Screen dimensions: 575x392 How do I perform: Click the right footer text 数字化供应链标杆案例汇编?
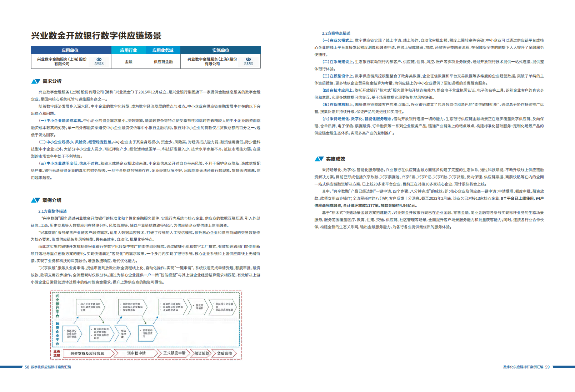[523, 367]
